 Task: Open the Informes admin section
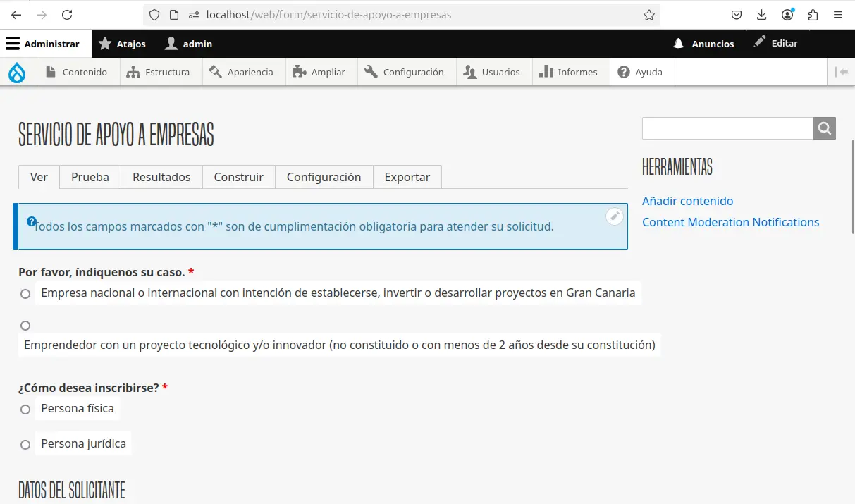coord(570,71)
